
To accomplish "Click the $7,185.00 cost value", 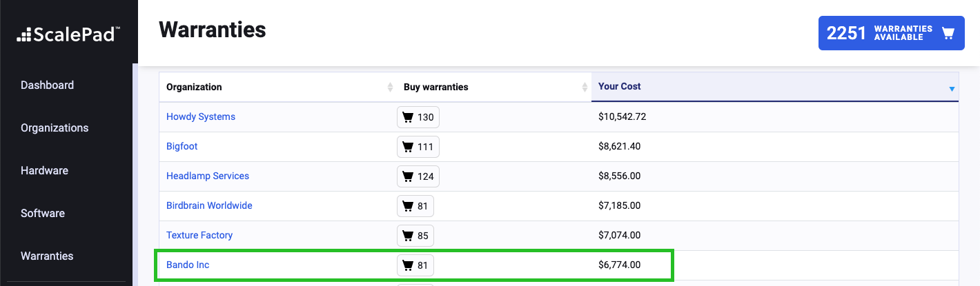I will point(619,205).
